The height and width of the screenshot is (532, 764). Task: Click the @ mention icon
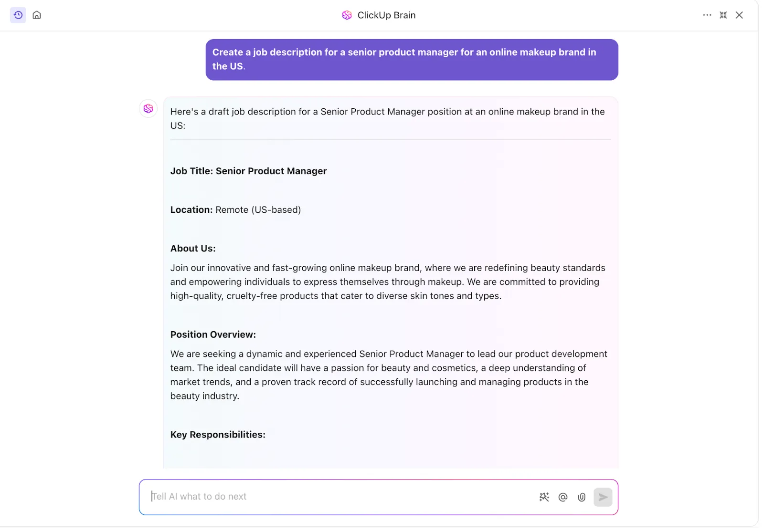click(563, 497)
